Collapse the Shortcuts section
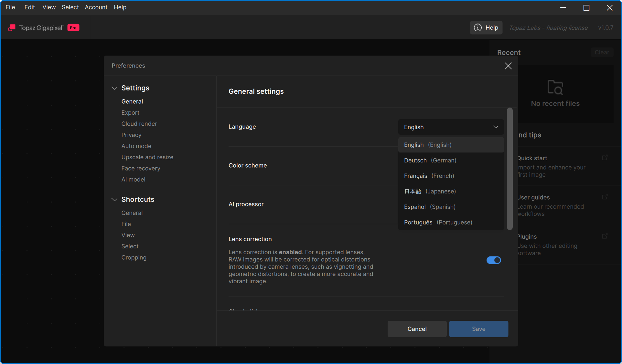The width and height of the screenshot is (622, 364). pyautogui.click(x=114, y=200)
